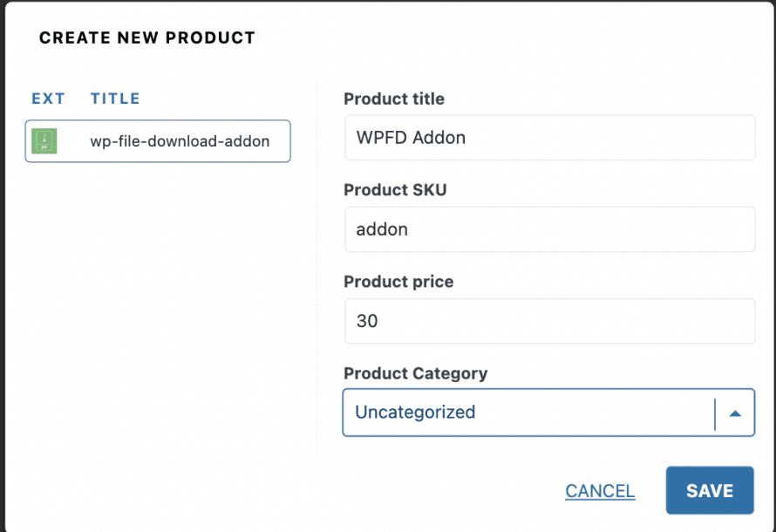The height and width of the screenshot is (532, 776).
Task: Select the wp-file-download-addon file title
Action: tap(180, 141)
